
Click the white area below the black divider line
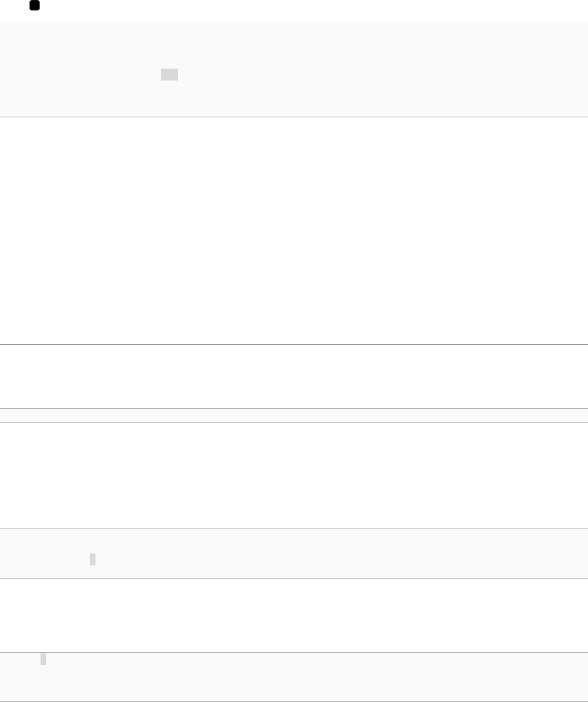294,376
